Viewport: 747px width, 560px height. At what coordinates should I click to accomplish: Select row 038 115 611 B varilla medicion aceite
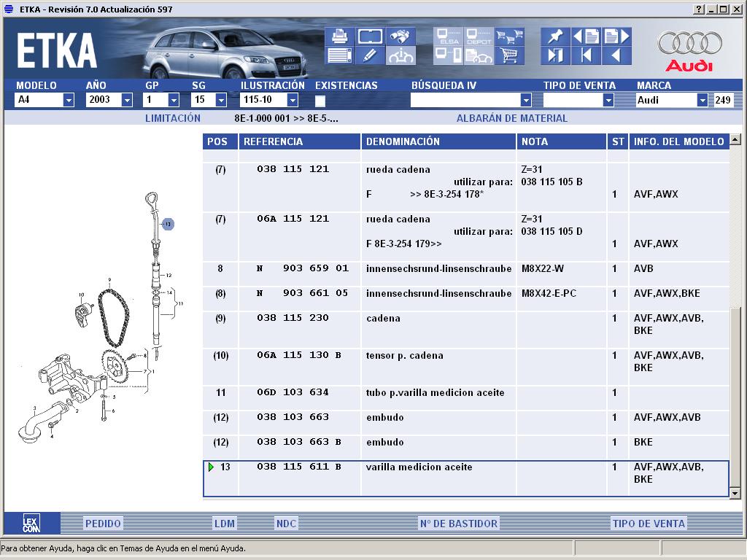(466, 478)
